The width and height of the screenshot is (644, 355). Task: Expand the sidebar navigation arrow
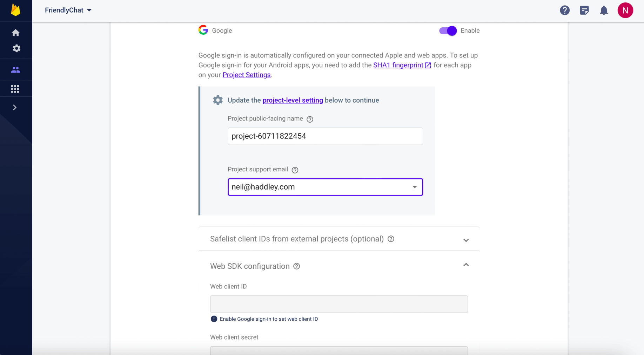click(15, 108)
